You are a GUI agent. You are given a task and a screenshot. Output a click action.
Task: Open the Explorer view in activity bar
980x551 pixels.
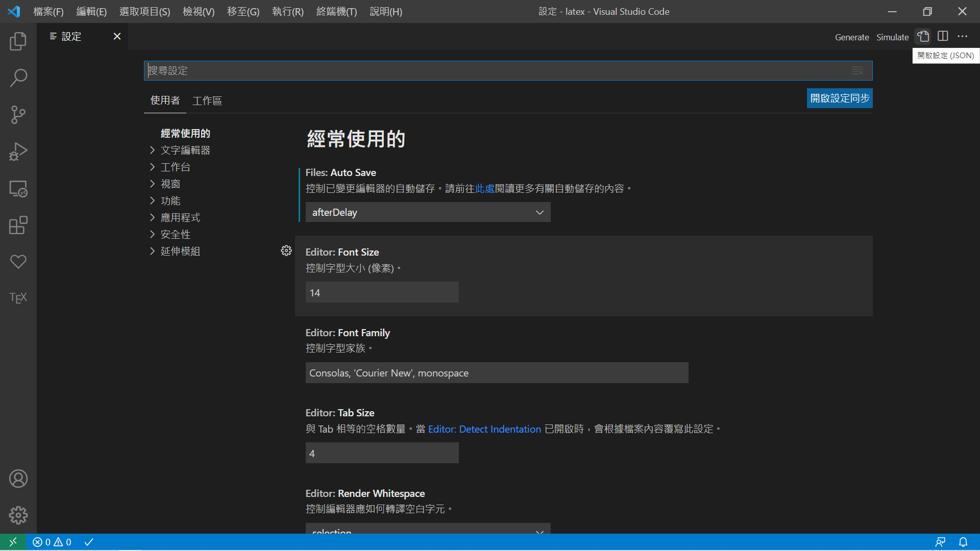[x=18, y=41]
